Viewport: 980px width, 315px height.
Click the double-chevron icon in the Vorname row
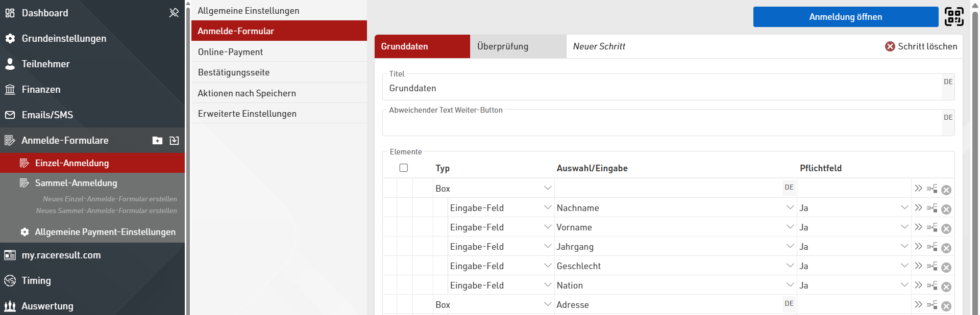coord(918,227)
